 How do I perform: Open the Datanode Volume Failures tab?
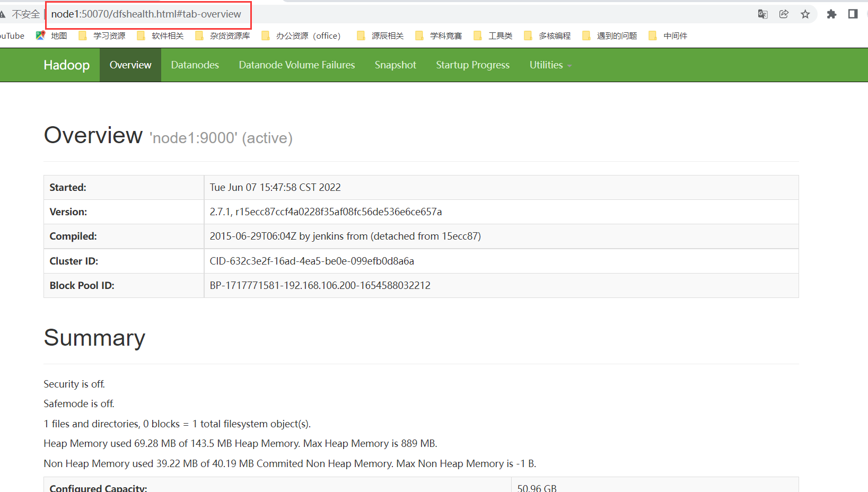pos(297,65)
